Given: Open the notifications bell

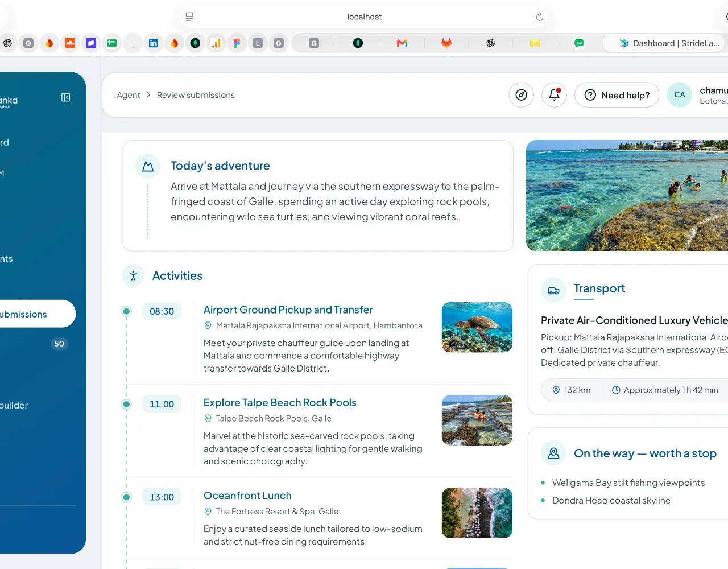Looking at the screenshot, I should (554, 95).
